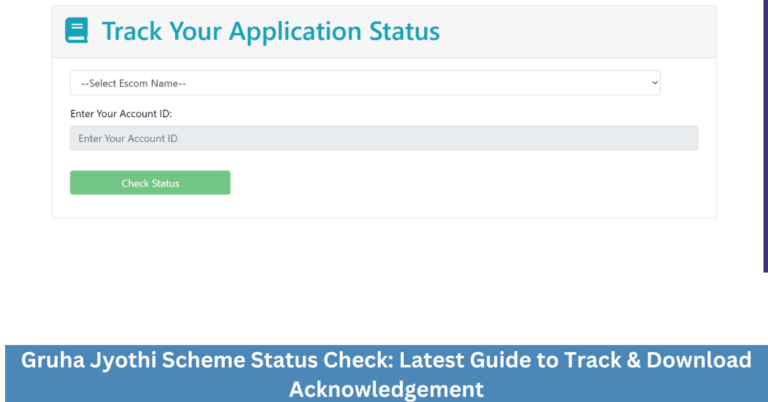Click the word 'Acknowledgement' in the blue banner
Image resolution: width=768 pixels, height=402 pixels.
click(386, 388)
